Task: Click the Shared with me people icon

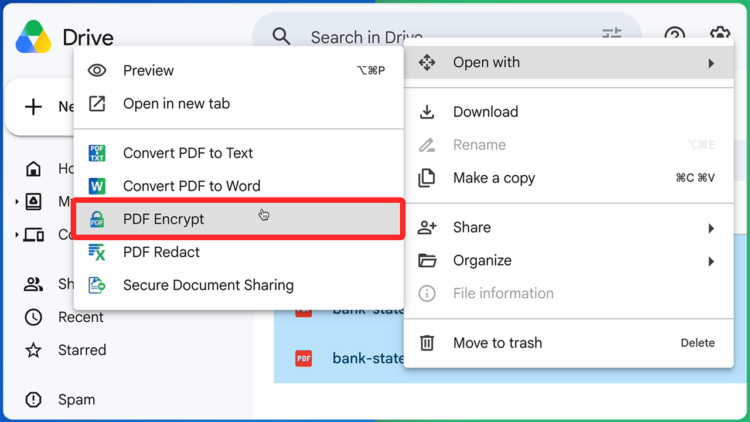Action: (33, 284)
